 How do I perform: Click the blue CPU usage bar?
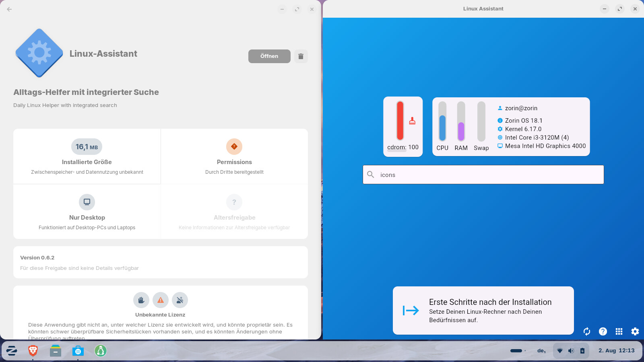tap(442, 121)
